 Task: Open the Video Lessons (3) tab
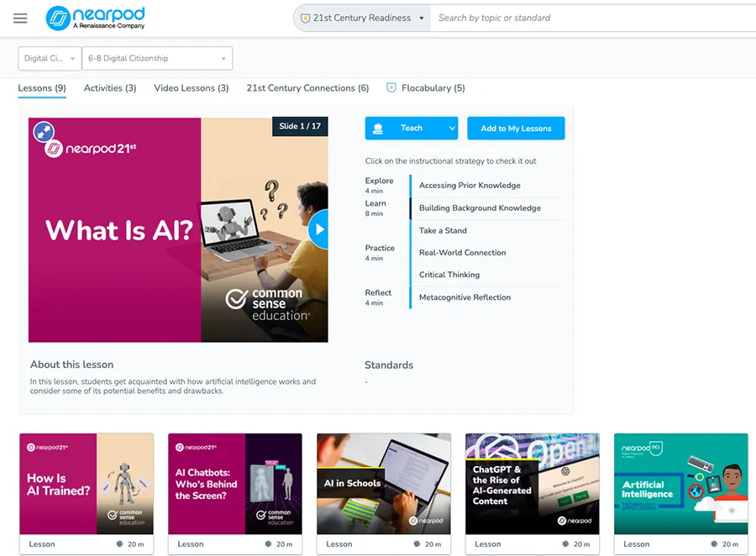point(192,88)
